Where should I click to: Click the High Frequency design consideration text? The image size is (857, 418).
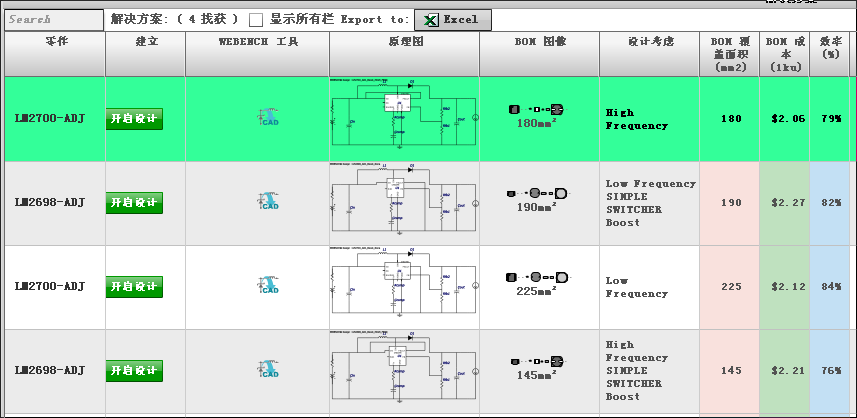pyautogui.click(x=637, y=119)
